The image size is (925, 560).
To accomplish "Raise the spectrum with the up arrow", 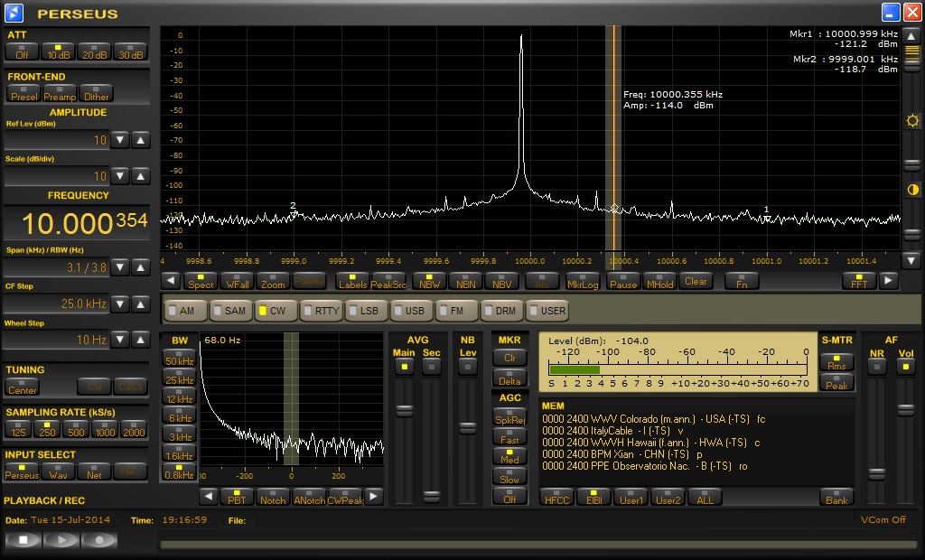I will (x=911, y=36).
